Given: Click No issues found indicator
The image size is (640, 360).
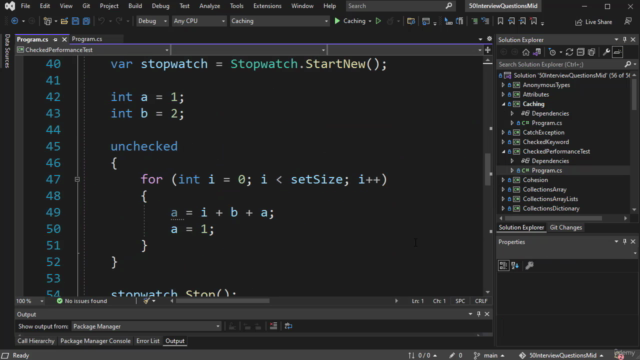Looking at the screenshot, I should pos(82,301).
